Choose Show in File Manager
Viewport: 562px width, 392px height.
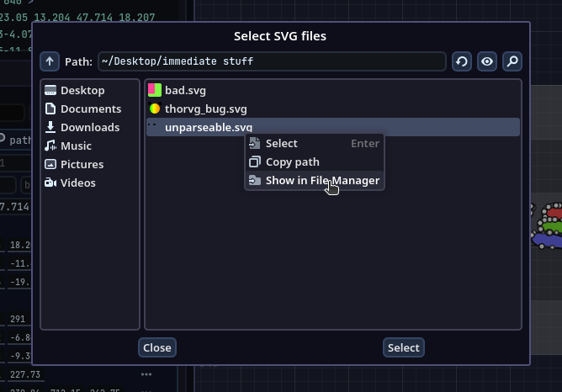pos(321,180)
